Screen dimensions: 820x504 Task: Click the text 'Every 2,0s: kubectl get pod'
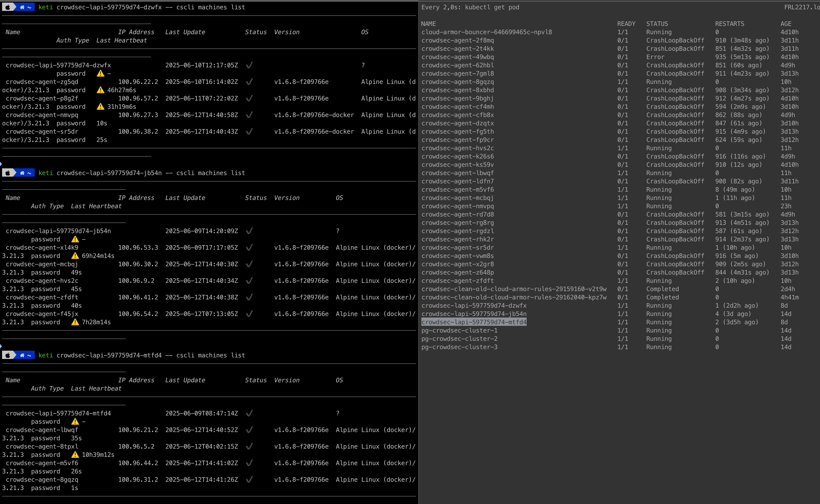click(x=470, y=7)
